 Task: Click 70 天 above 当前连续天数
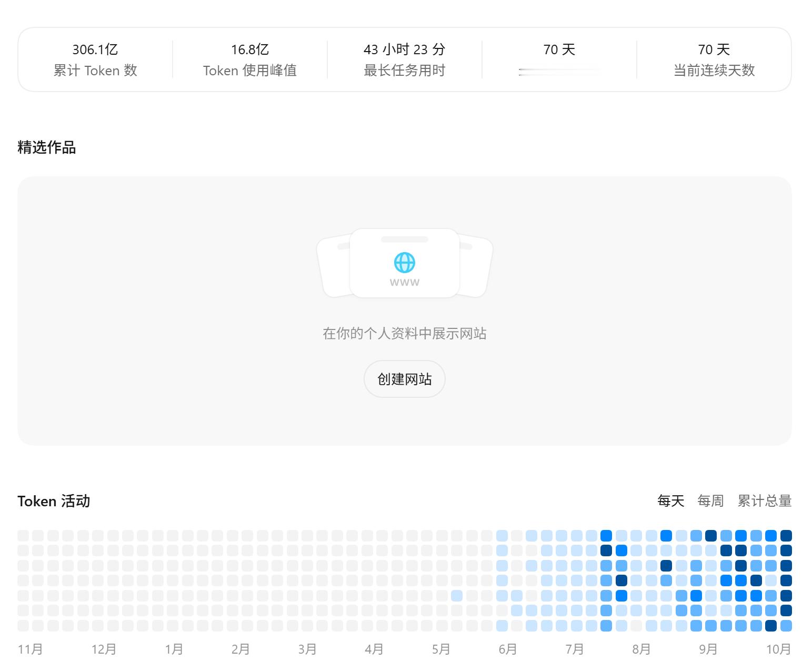714,49
